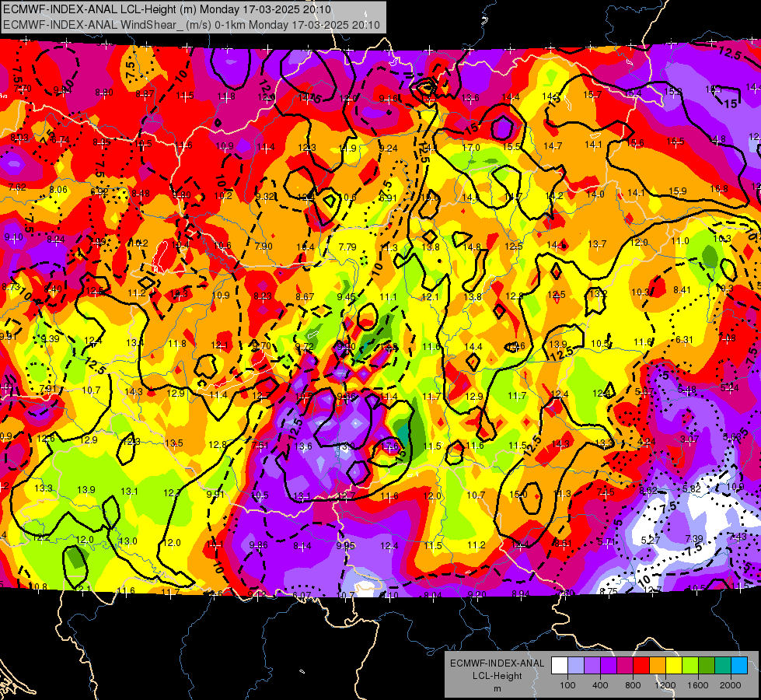Click the wind shear value 5.48
The height and width of the screenshot is (700, 761).
coord(687,389)
